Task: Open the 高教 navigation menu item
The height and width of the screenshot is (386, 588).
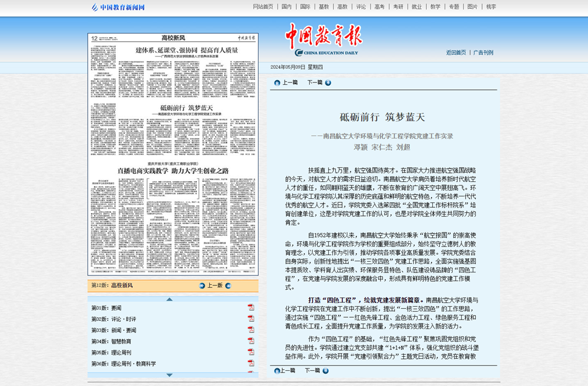Action: click(342, 7)
